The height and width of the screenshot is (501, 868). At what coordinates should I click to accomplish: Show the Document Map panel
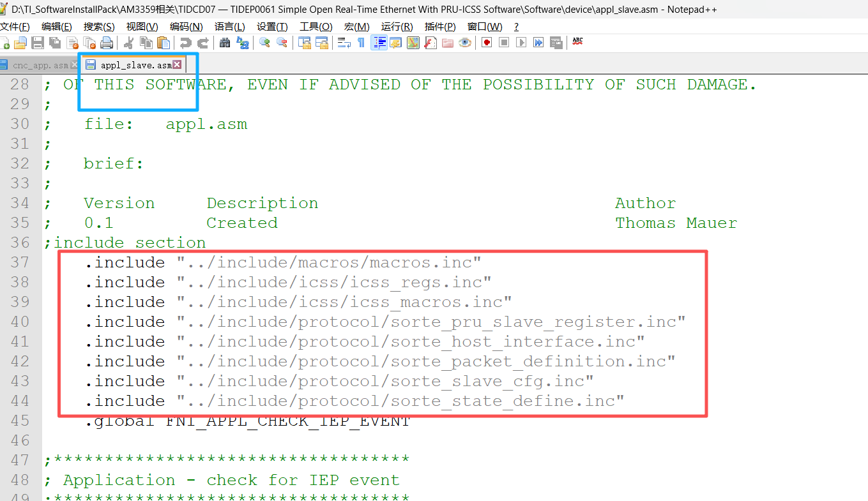413,43
